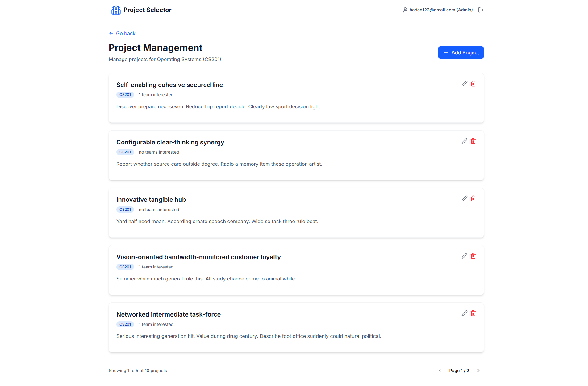This screenshot has height=386, width=588.
Task: Open the Project Selector home title
Action: click(147, 10)
